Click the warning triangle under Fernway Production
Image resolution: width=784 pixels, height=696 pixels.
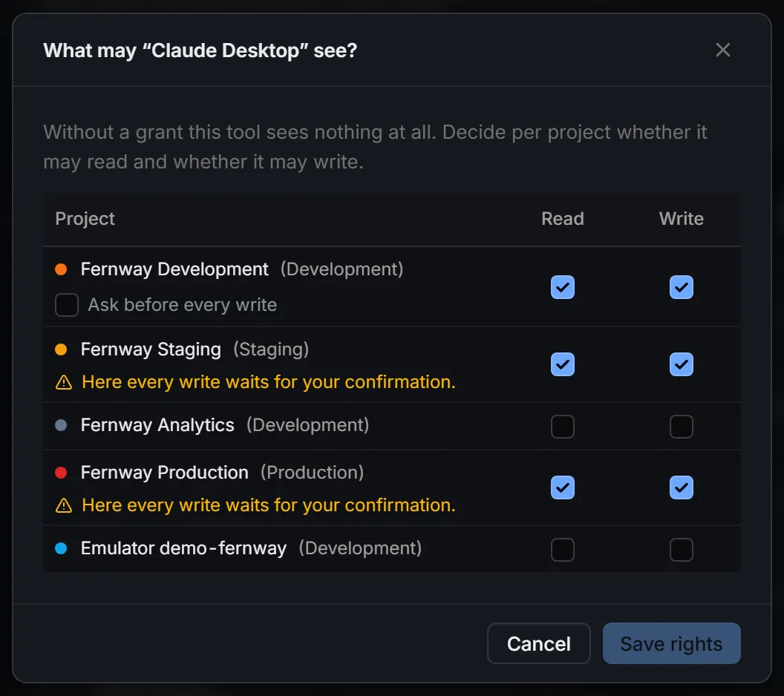(x=64, y=505)
